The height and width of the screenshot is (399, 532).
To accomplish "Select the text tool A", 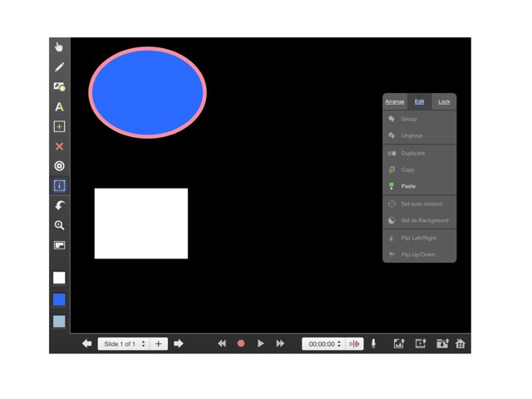I will click(59, 107).
